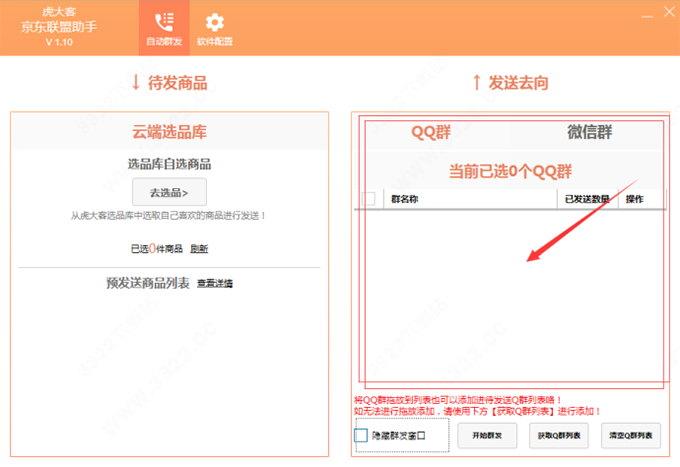Viewport: 680px width, 467px height.
Task: Click the 当前已选0个QQ群 status text
Action: tap(510, 172)
